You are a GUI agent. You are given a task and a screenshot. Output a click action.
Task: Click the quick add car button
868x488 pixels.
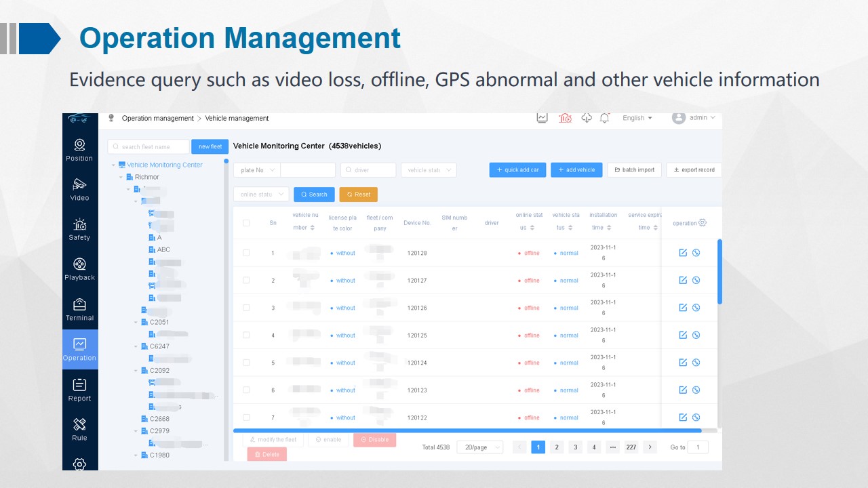(517, 170)
